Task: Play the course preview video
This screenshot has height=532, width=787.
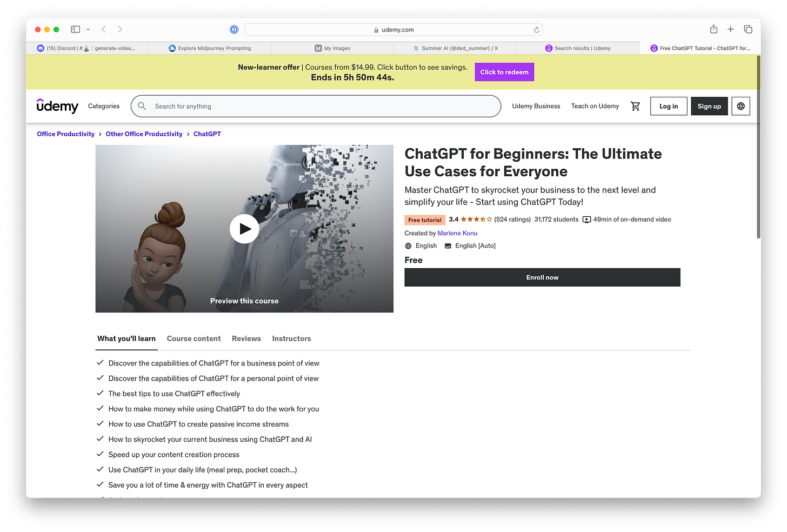Action: tap(244, 229)
